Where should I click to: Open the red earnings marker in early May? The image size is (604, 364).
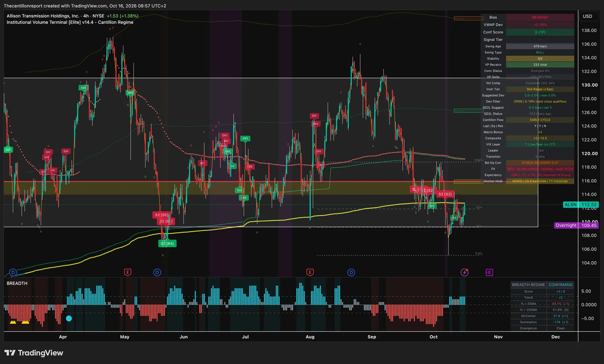click(x=128, y=272)
